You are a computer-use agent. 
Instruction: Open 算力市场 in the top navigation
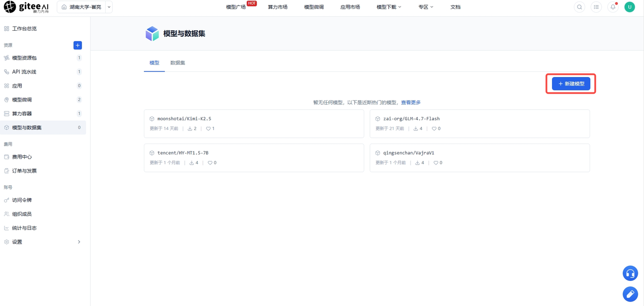tap(278, 7)
